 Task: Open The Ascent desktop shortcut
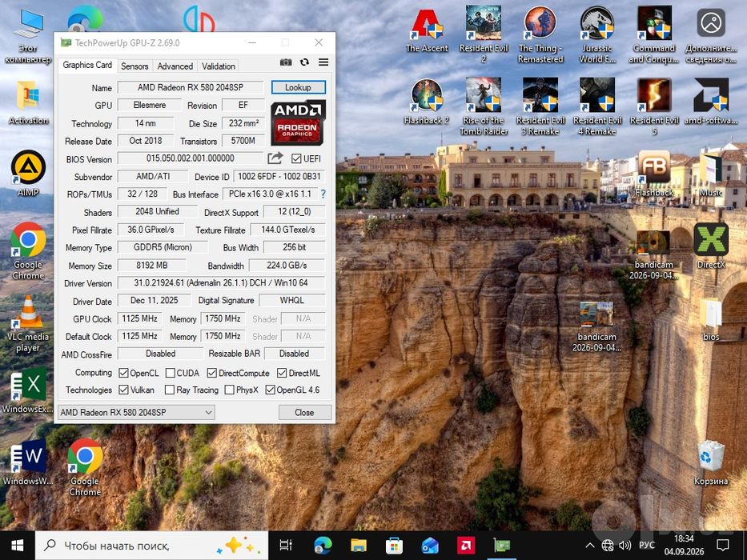pos(427,29)
